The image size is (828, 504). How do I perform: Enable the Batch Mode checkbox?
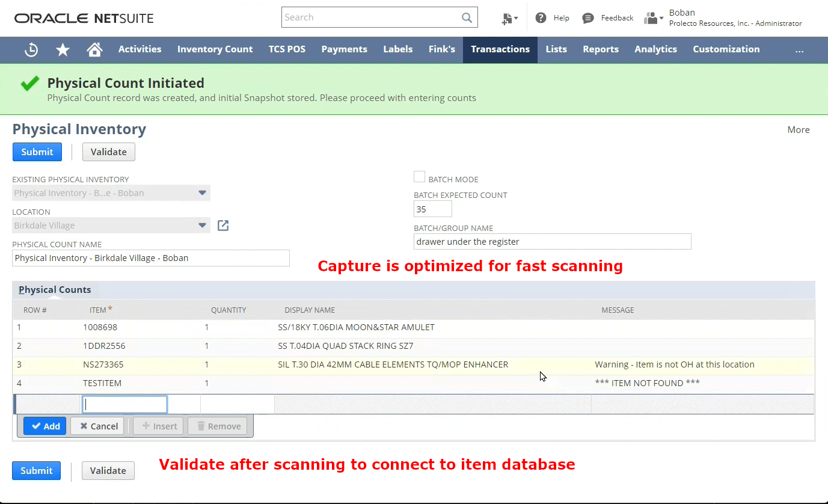point(419,176)
